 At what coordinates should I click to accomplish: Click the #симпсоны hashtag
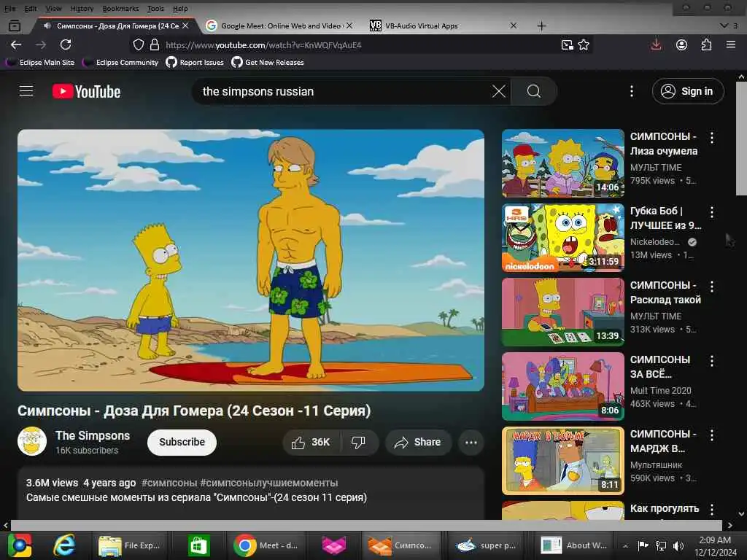point(169,483)
